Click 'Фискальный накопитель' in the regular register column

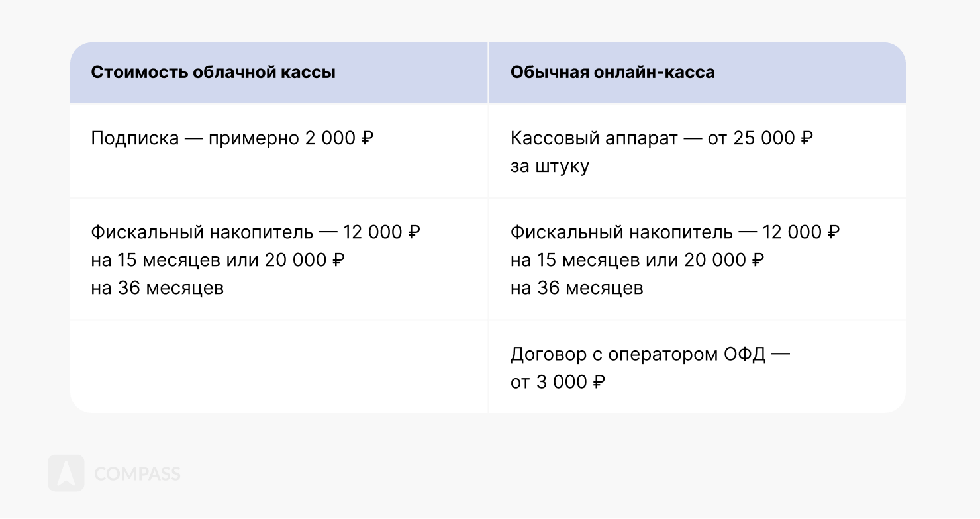(621, 232)
